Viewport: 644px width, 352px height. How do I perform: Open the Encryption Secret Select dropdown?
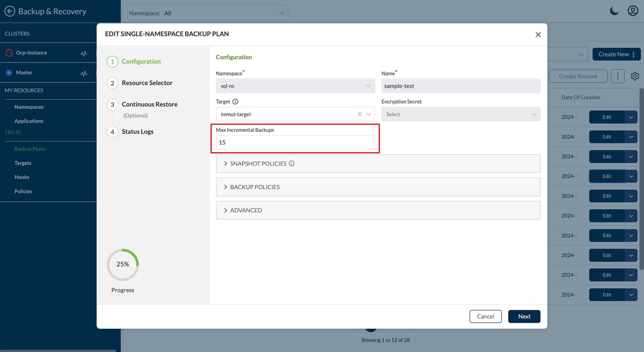(x=460, y=114)
